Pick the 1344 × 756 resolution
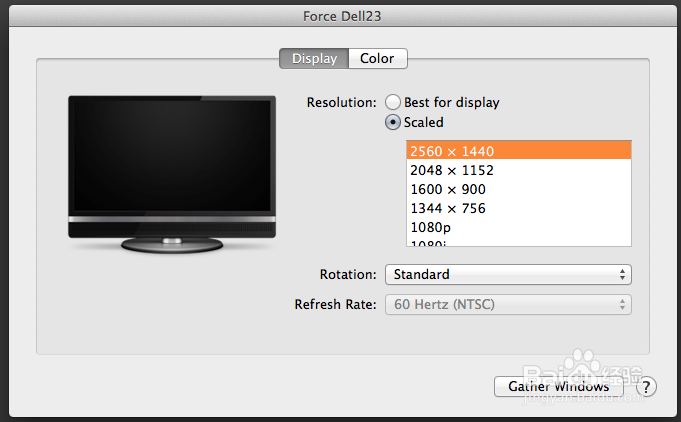The height and width of the screenshot is (422, 681). [x=519, y=208]
